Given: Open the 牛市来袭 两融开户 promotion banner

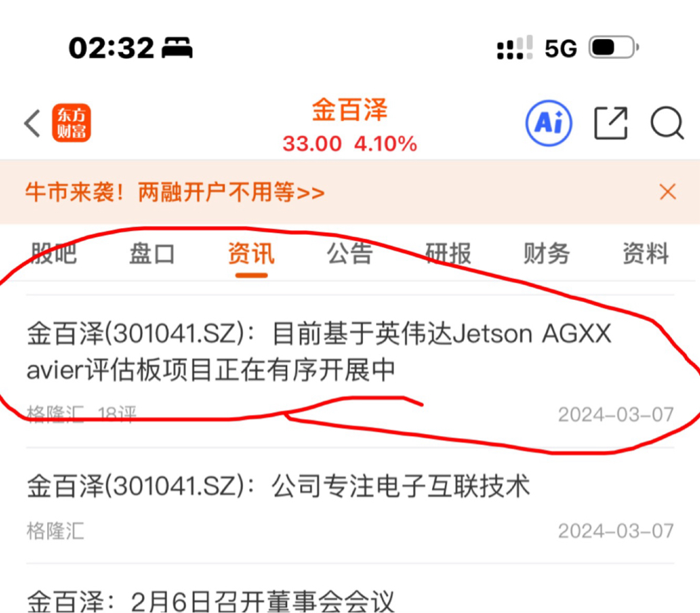Looking at the screenshot, I should click(x=174, y=192).
